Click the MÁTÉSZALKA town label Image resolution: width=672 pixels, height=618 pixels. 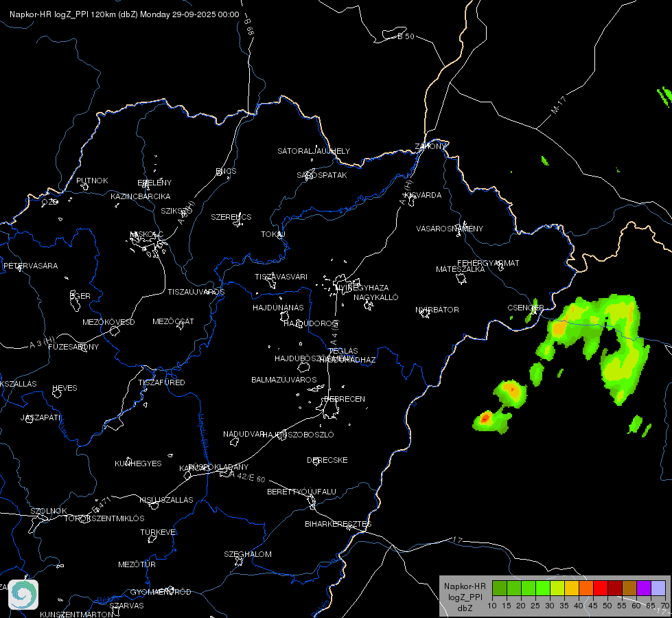pos(461,269)
